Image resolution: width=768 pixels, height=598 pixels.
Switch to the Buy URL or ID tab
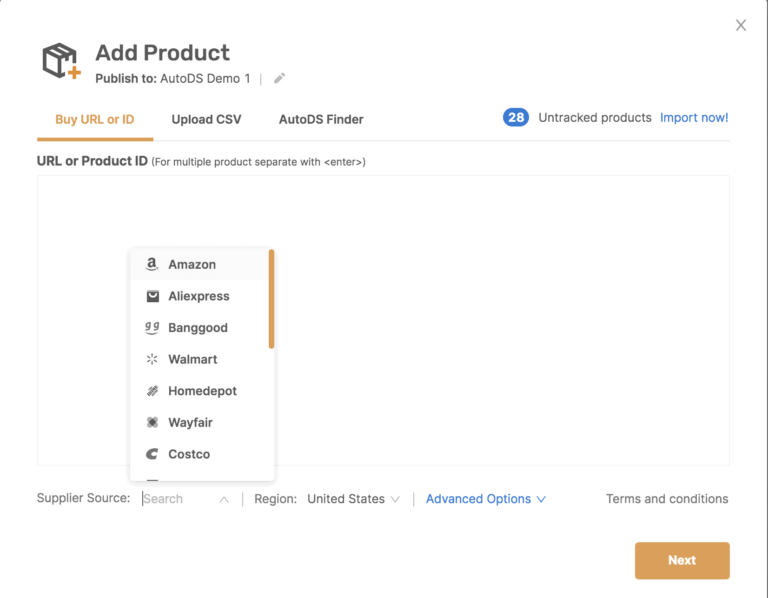click(95, 120)
